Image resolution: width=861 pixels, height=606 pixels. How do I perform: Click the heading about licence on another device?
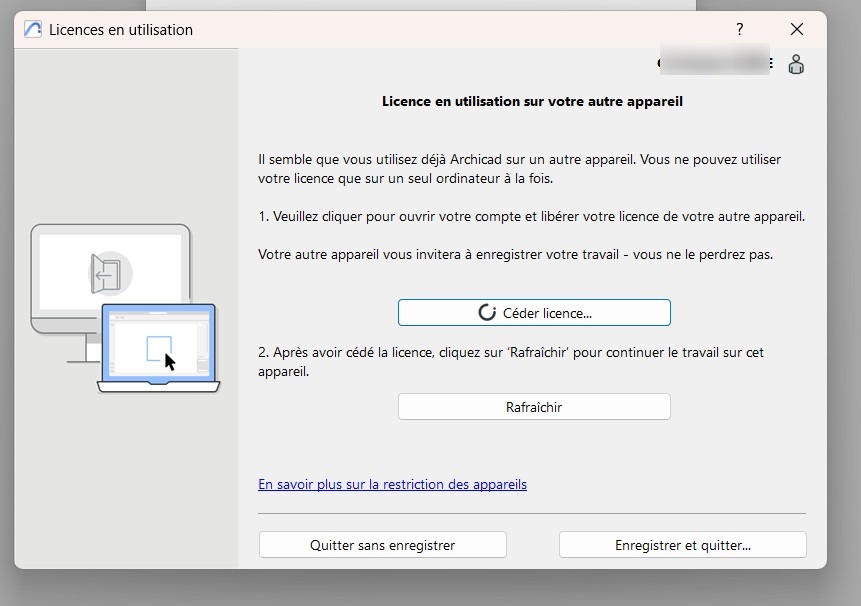tap(532, 101)
